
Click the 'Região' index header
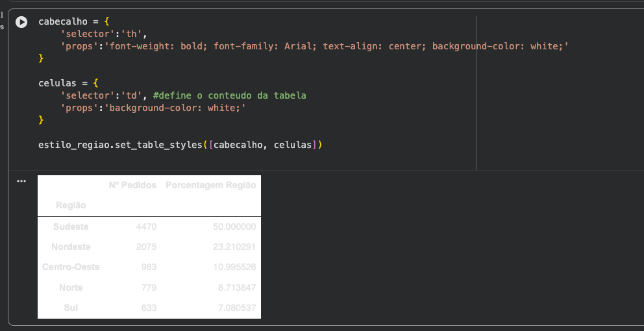(71, 205)
